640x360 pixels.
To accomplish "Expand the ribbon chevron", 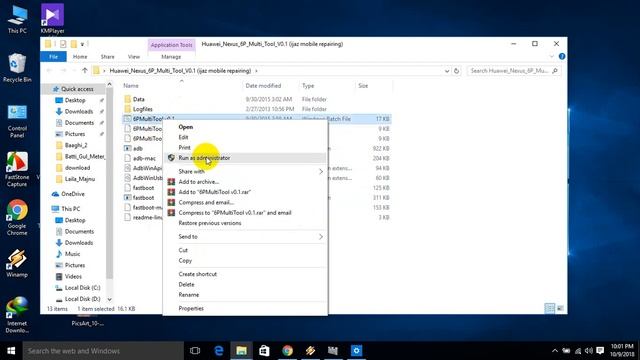I will [x=552, y=56].
